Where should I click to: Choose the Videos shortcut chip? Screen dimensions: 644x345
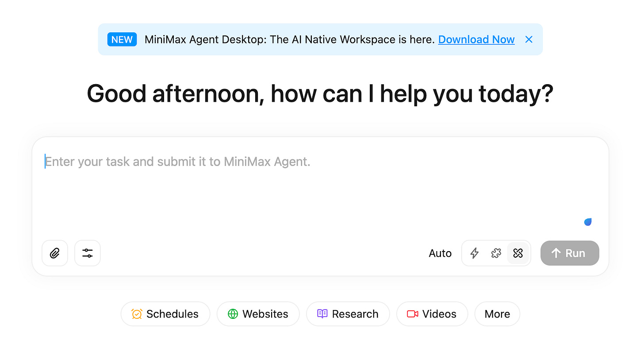coord(432,314)
